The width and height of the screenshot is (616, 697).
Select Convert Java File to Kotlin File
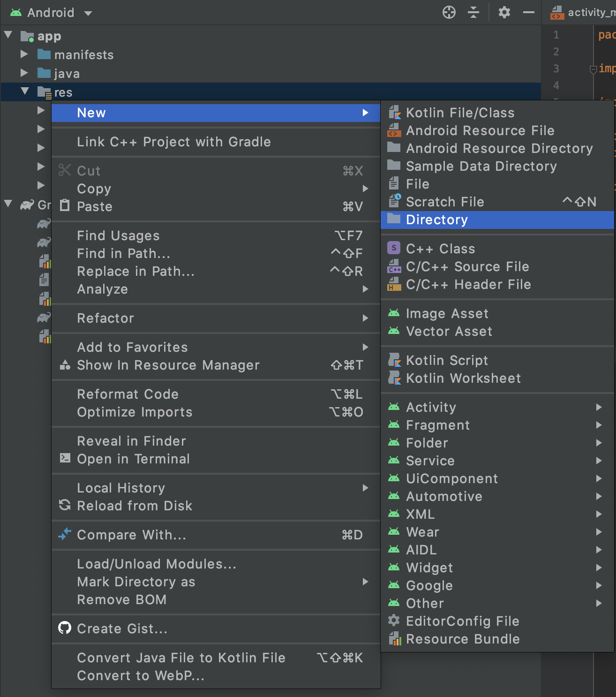(216, 658)
